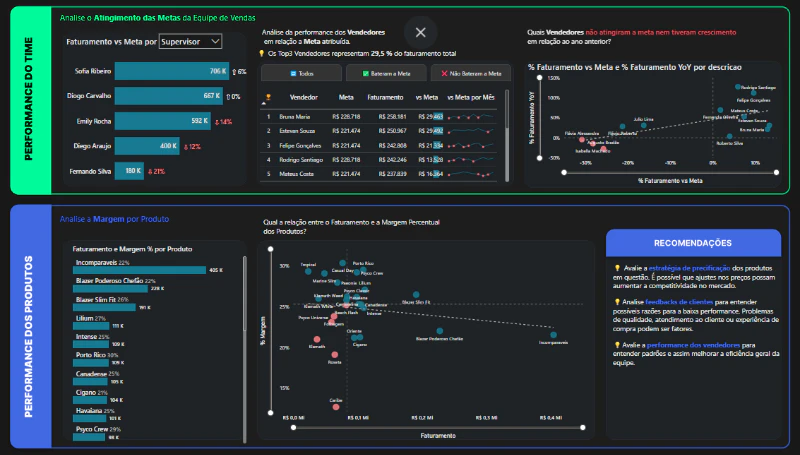The image size is (800, 455).
Task: Click the Lilium product bar
Action: 91,325
